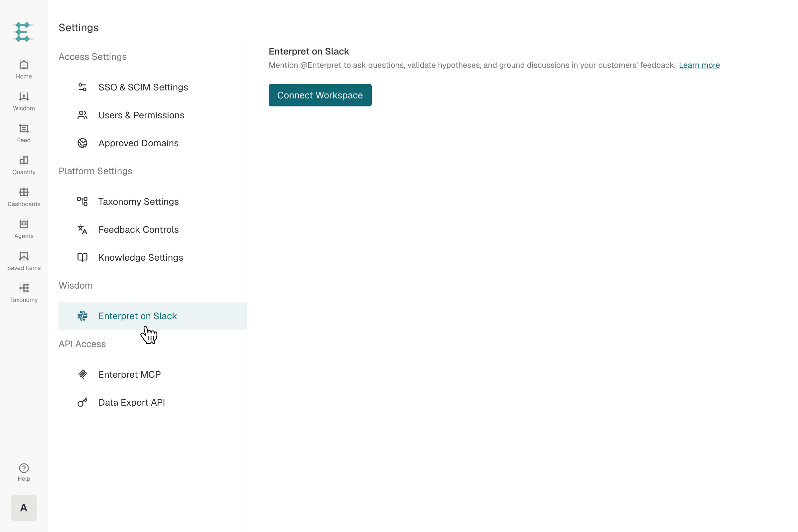This screenshot has height=532, width=798.
Task: Open the Quantify sidebar icon
Action: tap(24, 160)
